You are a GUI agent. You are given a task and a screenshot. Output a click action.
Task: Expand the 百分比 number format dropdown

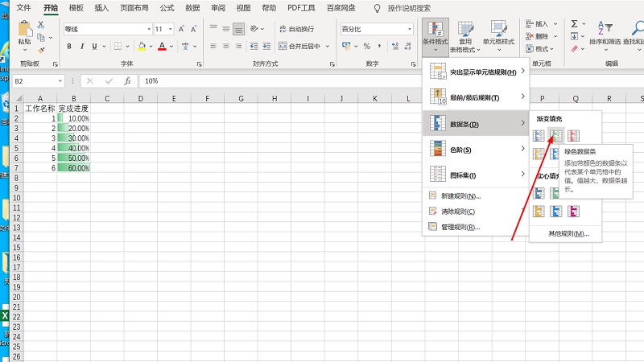tap(408, 29)
